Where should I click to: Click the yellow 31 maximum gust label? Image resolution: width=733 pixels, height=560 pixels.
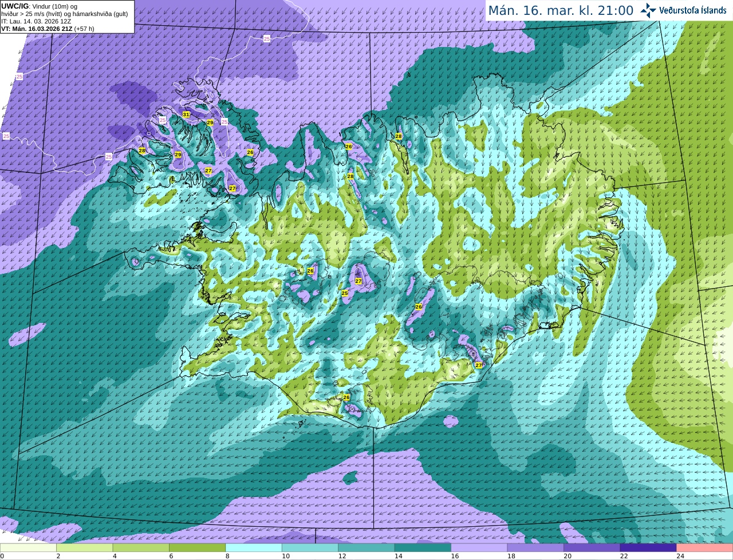coord(186,115)
